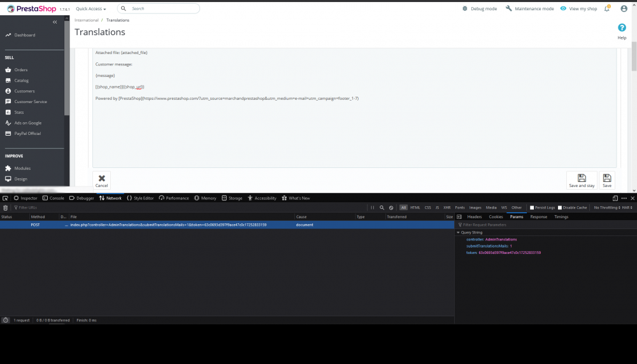Image resolution: width=637 pixels, height=364 pixels.
Task: Click into the email translation text area
Action: pos(354,108)
